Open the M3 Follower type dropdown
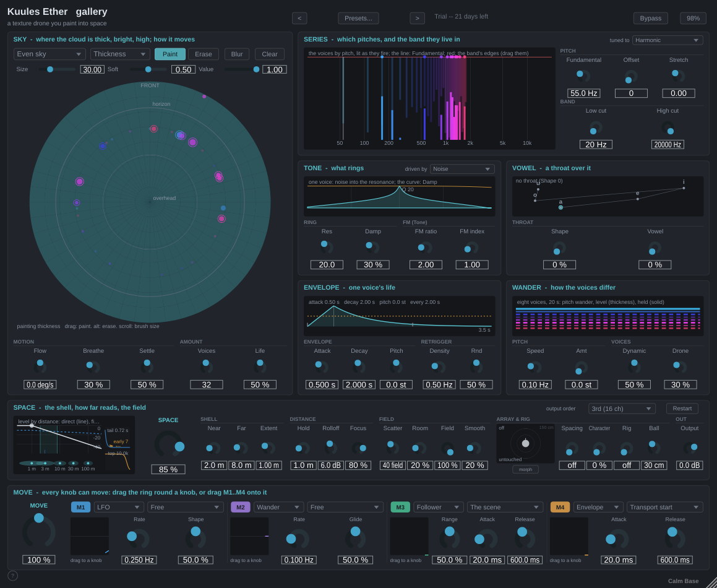This screenshot has width=717, height=588. click(439, 507)
